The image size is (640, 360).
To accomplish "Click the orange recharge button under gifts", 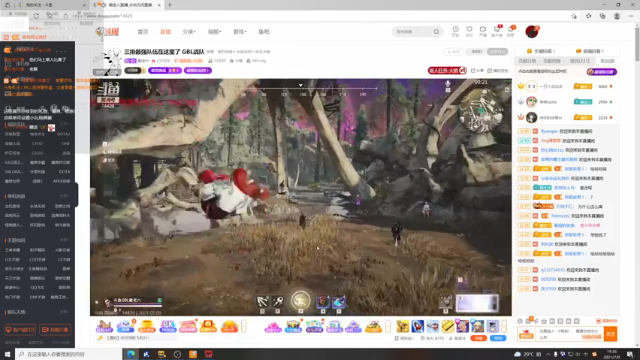I will (478, 338).
